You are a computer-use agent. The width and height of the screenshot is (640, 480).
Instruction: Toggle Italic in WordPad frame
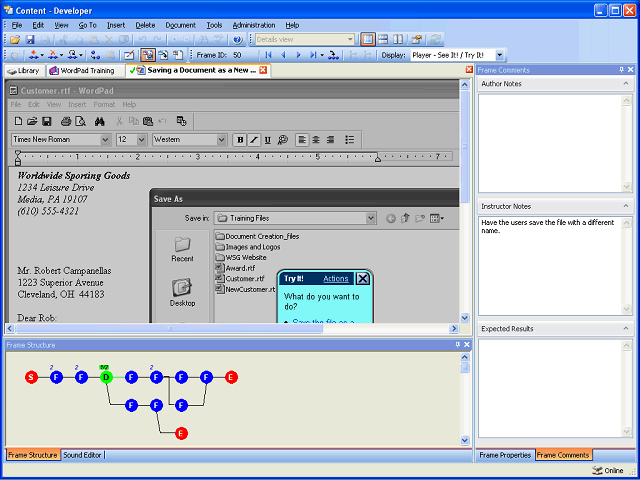(x=253, y=140)
